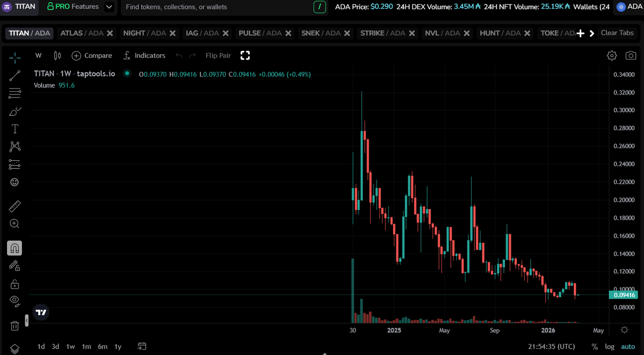
Task: Toggle fullscreen chart mode
Action: (245, 55)
